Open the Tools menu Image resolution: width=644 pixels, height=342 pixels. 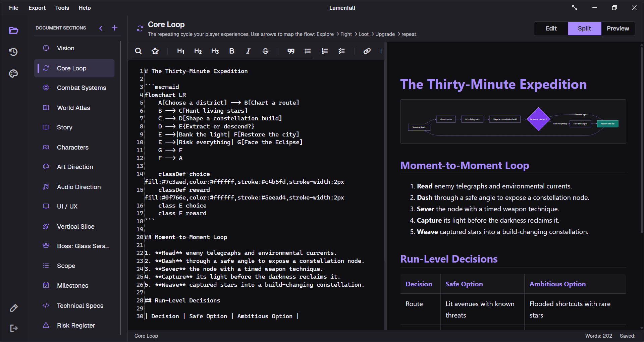[x=62, y=8]
